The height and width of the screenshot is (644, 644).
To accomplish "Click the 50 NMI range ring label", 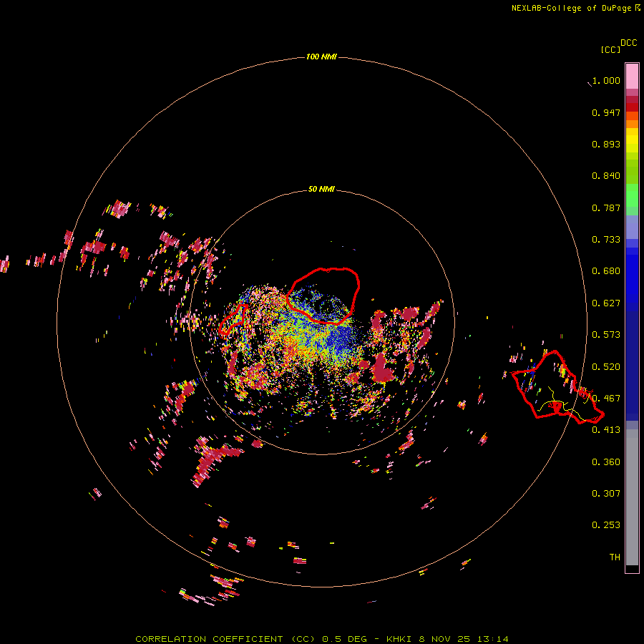I will click(321, 189).
